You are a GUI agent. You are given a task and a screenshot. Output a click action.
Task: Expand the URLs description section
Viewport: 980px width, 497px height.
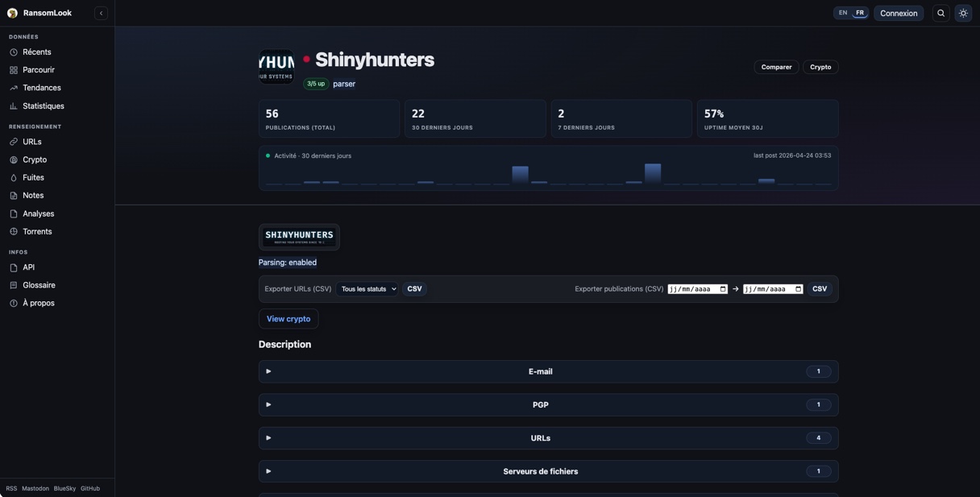click(540, 438)
